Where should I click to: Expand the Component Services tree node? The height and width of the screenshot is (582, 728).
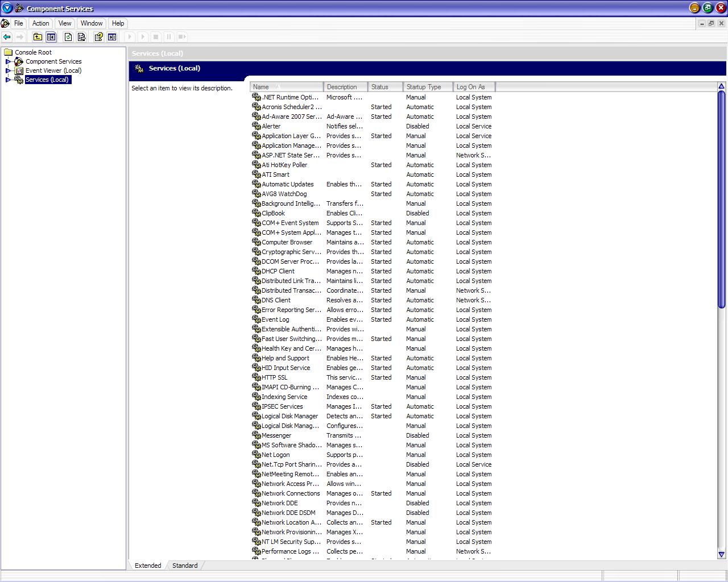pyautogui.click(x=9, y=61)
